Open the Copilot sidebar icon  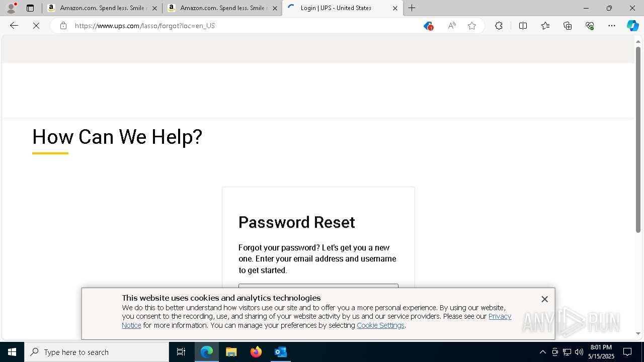coord(632,26)
